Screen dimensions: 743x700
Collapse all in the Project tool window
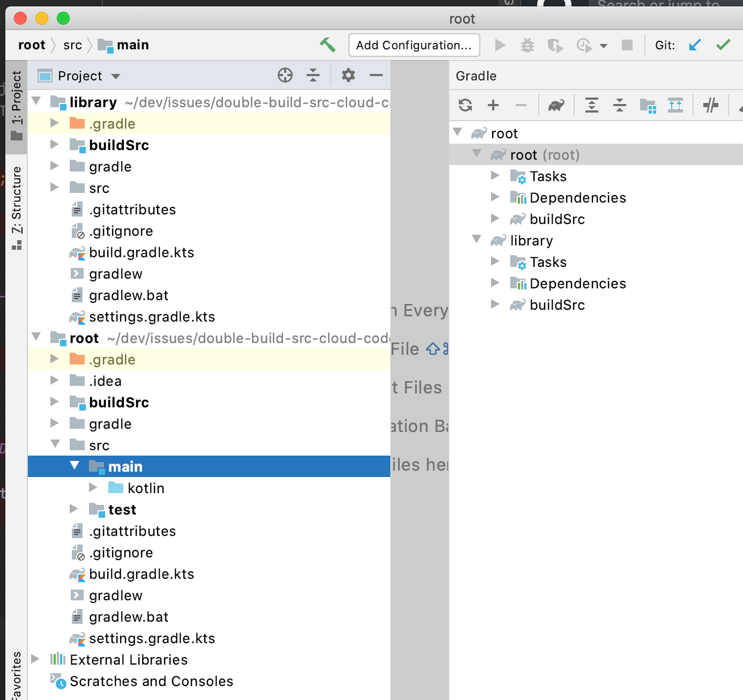point(313,76)
